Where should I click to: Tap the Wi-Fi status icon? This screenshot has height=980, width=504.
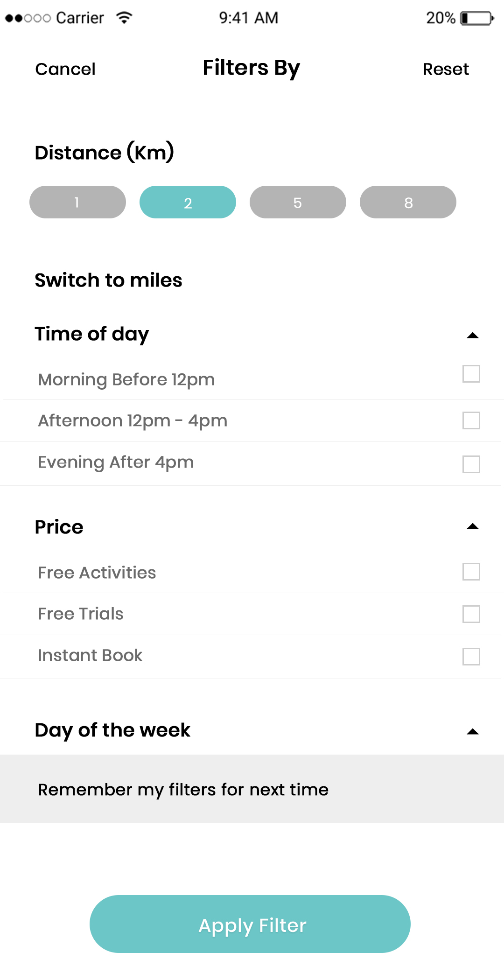click(124, 18)
